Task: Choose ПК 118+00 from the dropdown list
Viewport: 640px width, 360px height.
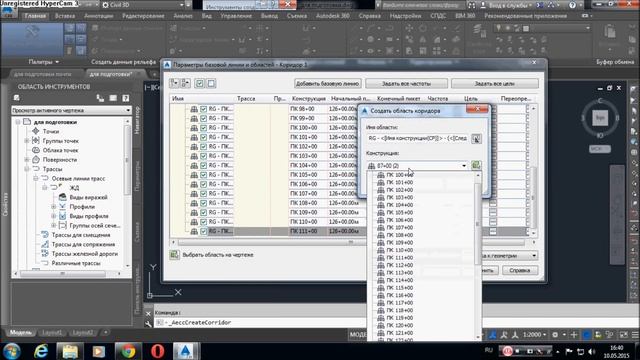Action: coord(400,310)
